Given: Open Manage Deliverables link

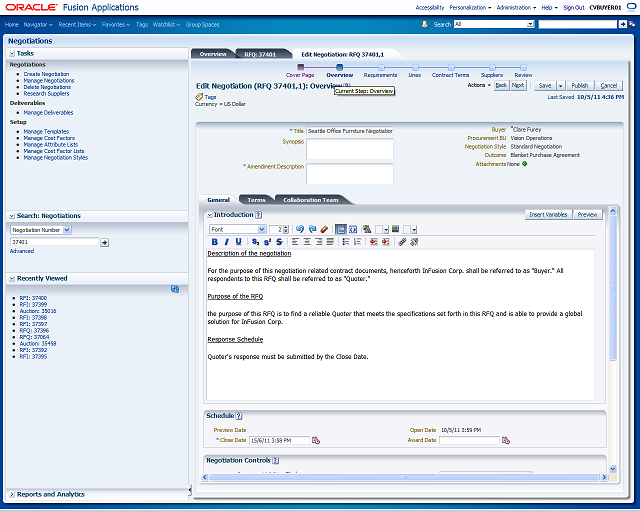Looking at the screenshot, I should 48,112.
